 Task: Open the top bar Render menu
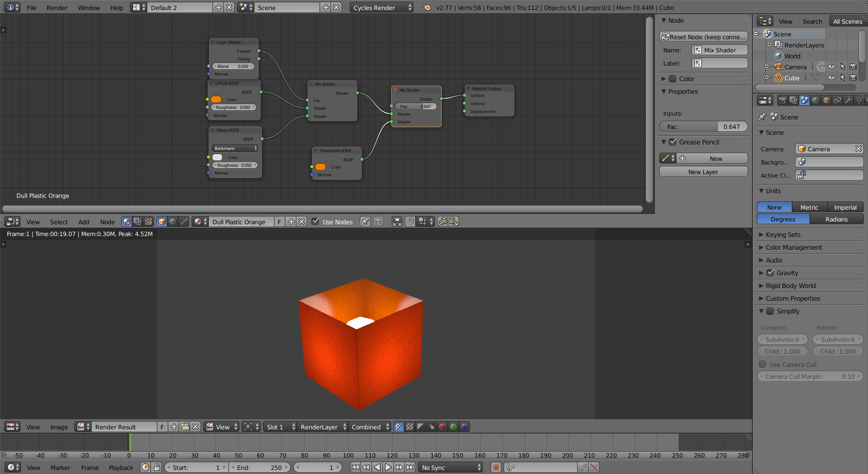click(x=57, y=7)
